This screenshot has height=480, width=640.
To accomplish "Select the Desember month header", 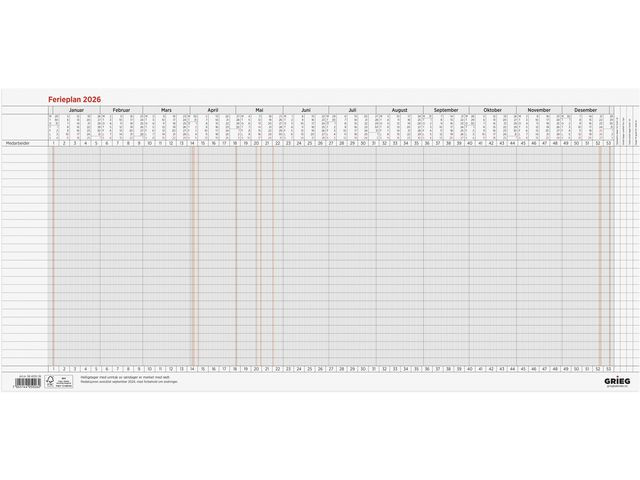I will (585, 110).
